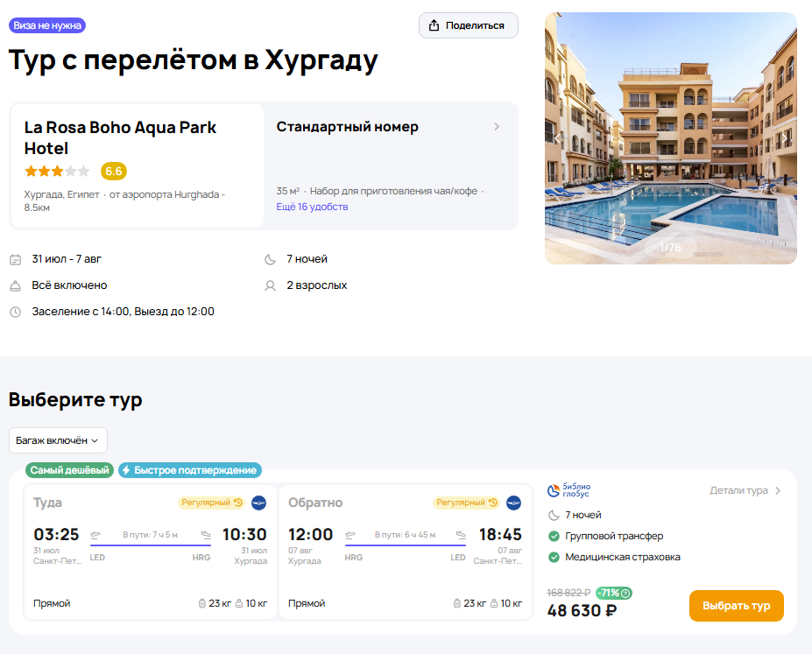The width and height of the screenshot is (812, 654).
Task: Click the clock icon beside Заселение с 14:00
Action: click(x=16, y=312)
